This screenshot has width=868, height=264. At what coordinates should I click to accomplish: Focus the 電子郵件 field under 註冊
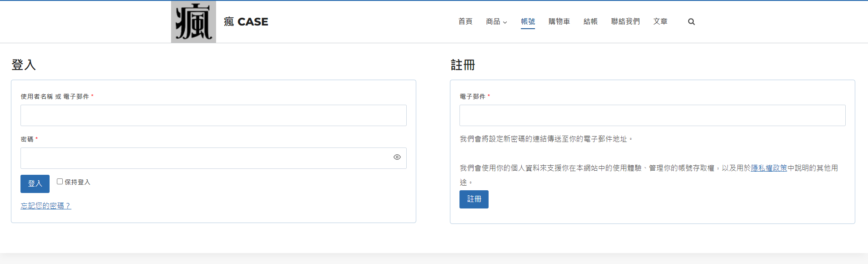pos(652,116)
